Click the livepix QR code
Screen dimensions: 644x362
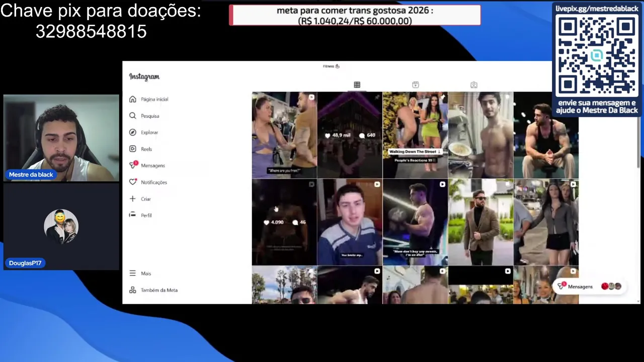(x=597, y=55)
